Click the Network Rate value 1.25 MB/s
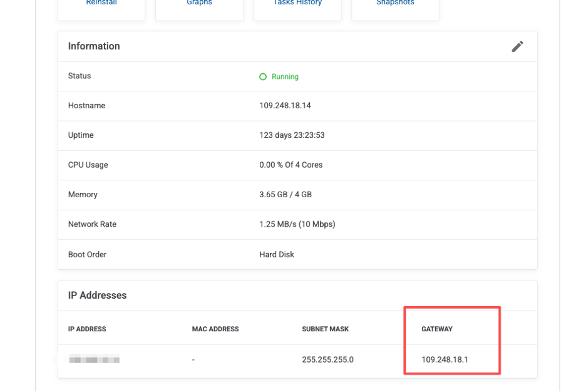The width and height of the screenshot is (586, 392). click(x=297, y=224)
